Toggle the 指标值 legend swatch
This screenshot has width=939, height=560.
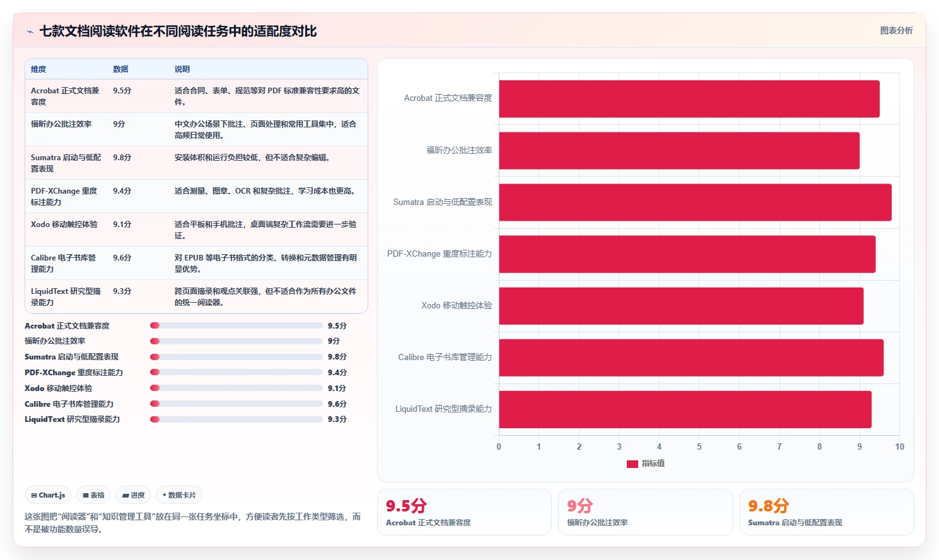633,464
